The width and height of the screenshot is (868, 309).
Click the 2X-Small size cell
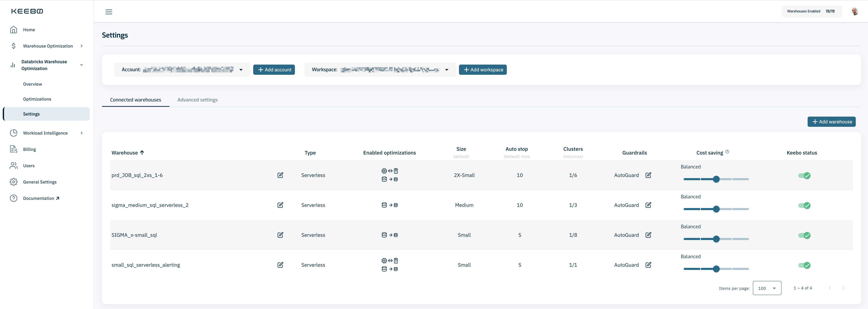(464, 175)
